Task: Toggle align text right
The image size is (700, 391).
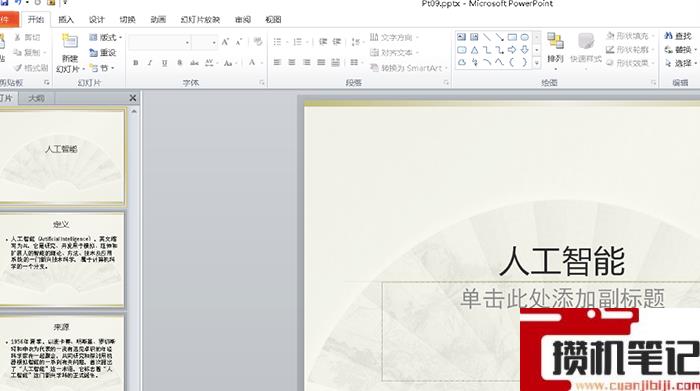Action: point(306,62)
